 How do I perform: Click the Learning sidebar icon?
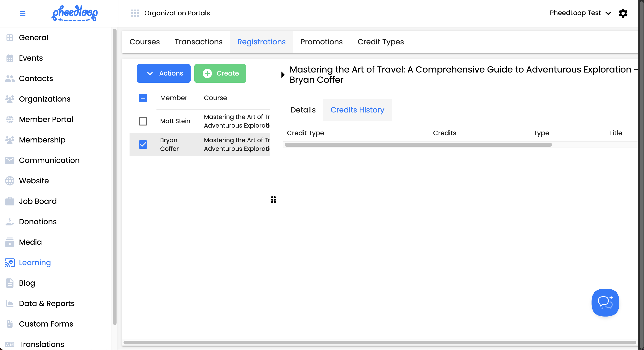point(10,262)
